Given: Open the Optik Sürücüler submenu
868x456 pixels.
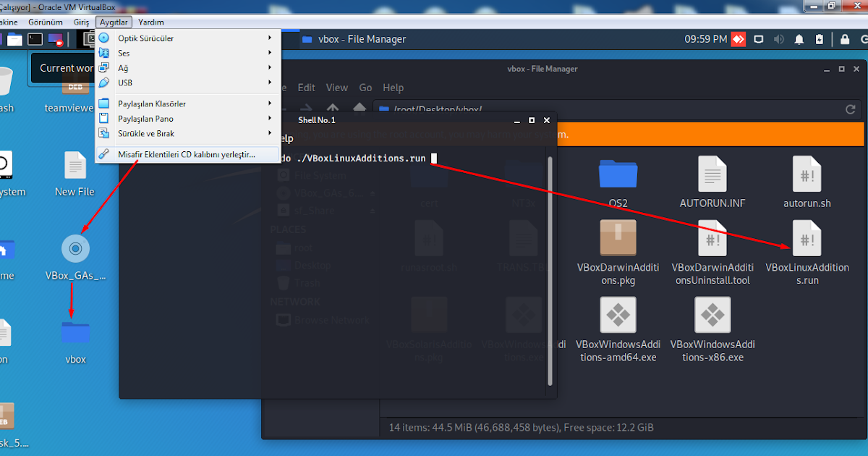Looking at the screenshot, I should click(187, 38).
